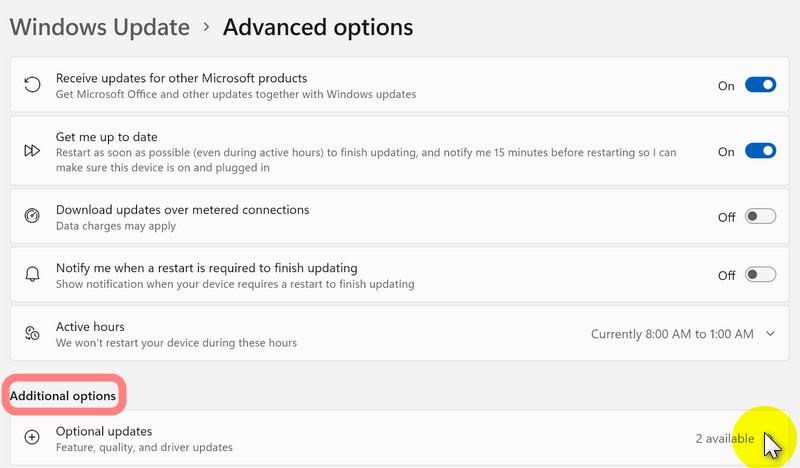Click the breadcrumb chevron separator

(x=206, y=28)
